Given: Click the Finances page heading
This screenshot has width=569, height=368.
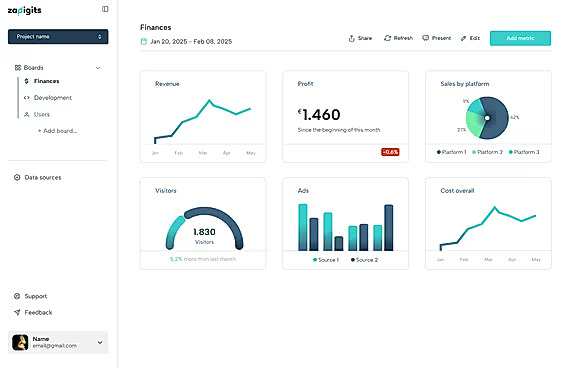Looking at the screenshot, I should (x=156, y=27).
